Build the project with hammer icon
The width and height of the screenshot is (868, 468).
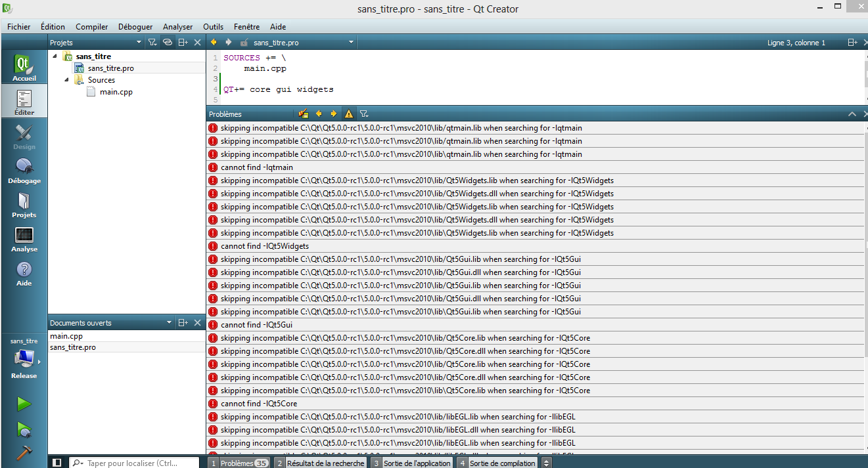pos(24,453)
